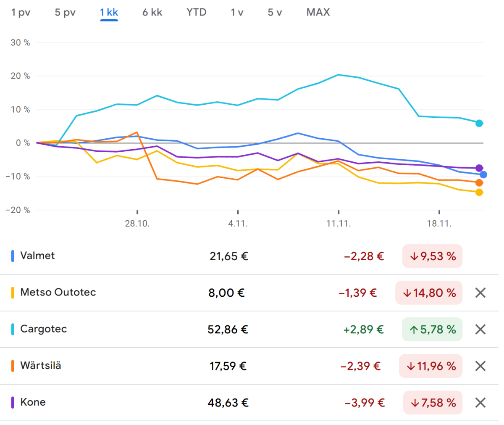Select the YTD time range
Viewport: 504px width, 425px height.
pyautogui.click(x=197, y=13)
